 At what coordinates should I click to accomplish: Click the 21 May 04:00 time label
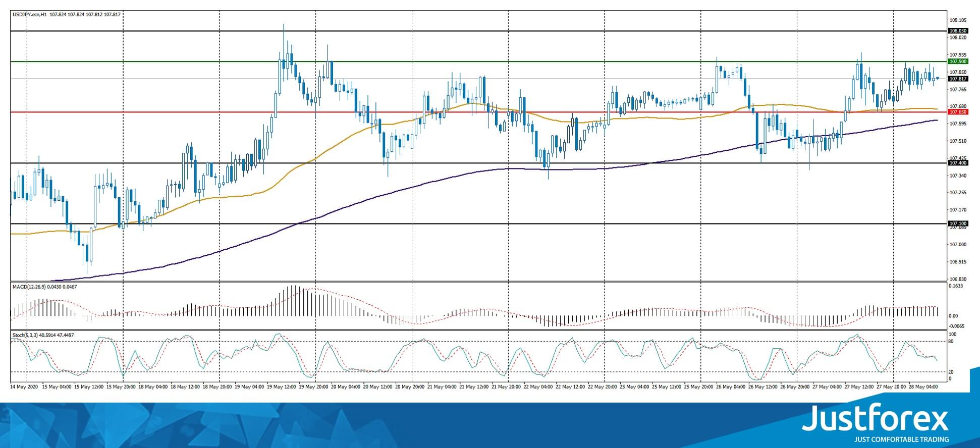[x=442, y=386]
